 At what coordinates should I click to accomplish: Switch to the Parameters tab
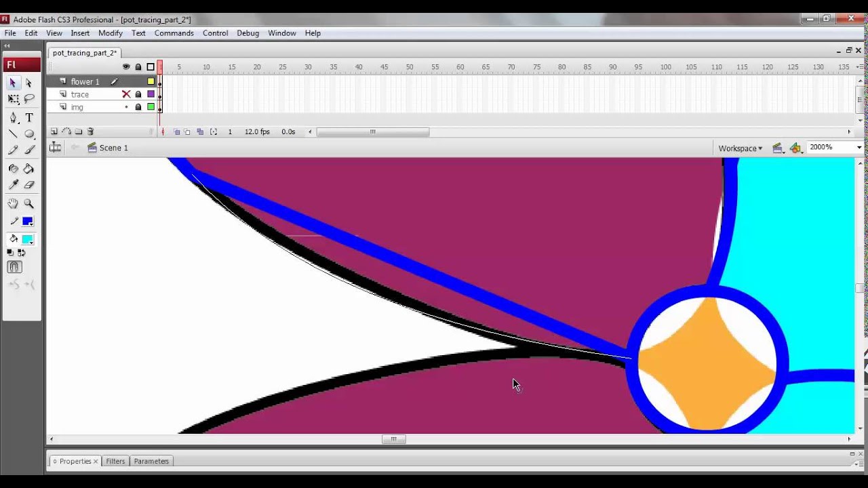151,461
